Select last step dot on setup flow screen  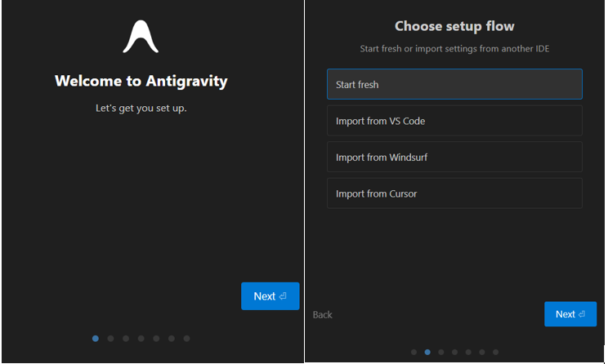point(495,353)
